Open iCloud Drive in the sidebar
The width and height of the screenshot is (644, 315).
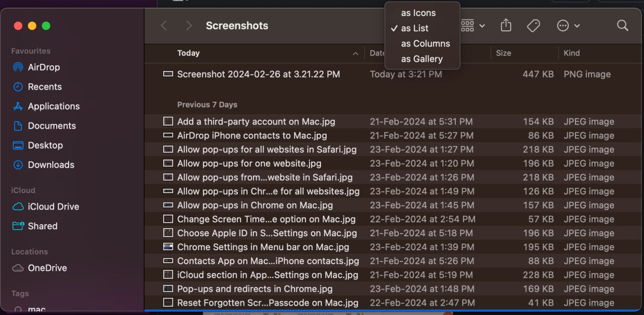tap(52, 206)
